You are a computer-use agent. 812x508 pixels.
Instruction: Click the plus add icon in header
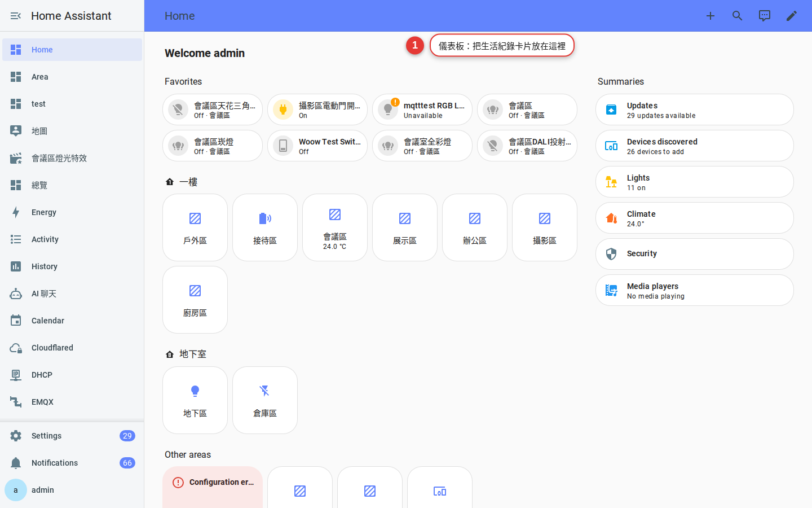pyautogui.click(x=710, y=16)
